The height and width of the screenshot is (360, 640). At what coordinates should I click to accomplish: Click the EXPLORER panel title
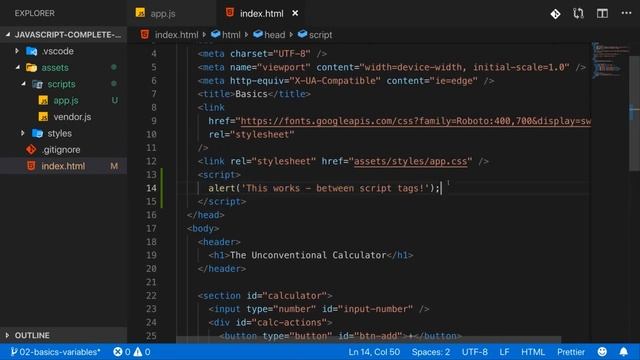point(35,13)
